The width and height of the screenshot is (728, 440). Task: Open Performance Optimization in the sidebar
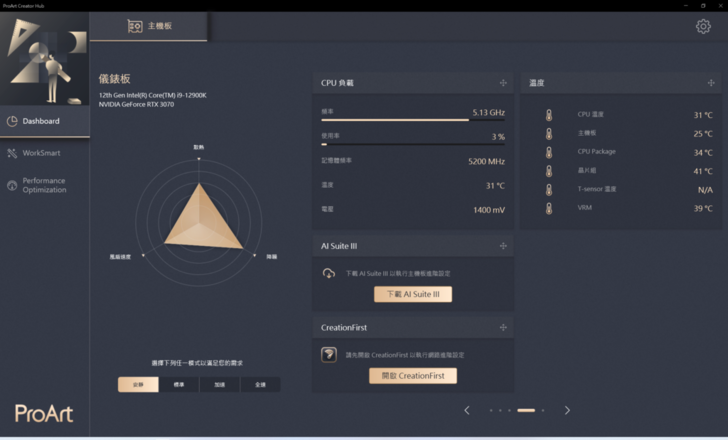[x=45, y=185]
